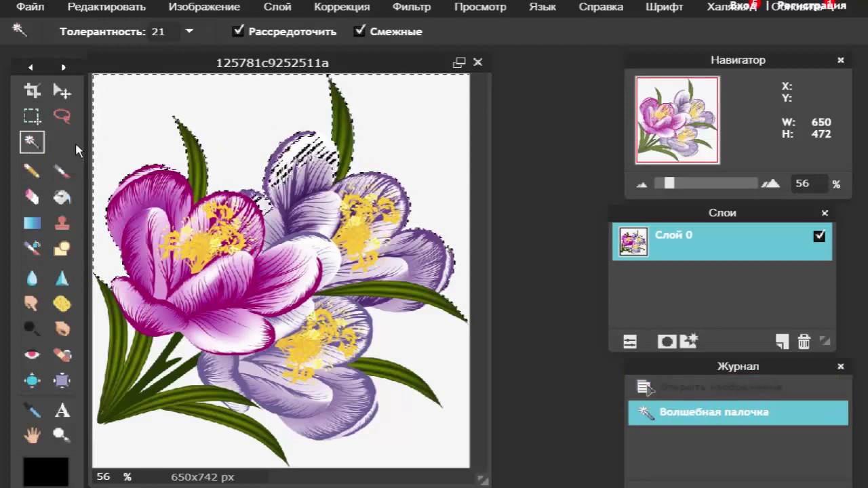This screenshot has width=868, height=488.
Task: Select the Red Eye Reduction tool
Action: tap(32, 354)
